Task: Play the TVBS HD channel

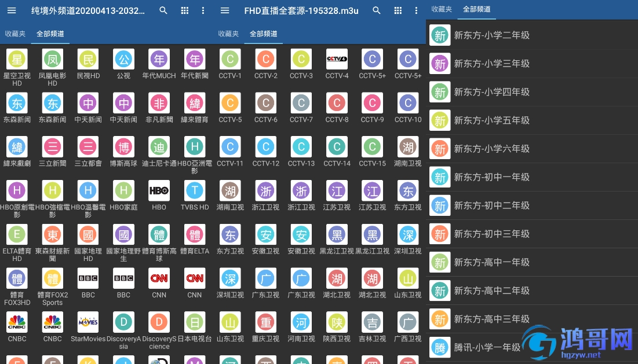Action: coord(195,196)
